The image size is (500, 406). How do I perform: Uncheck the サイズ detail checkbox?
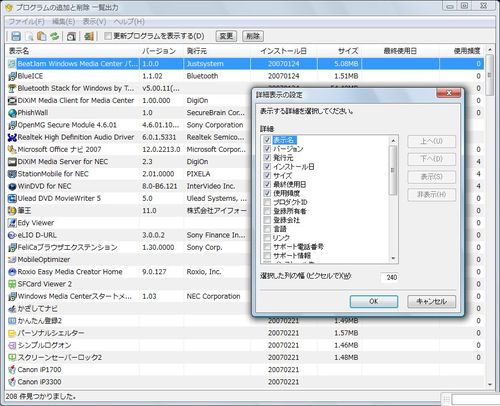[x=267, y=176]
